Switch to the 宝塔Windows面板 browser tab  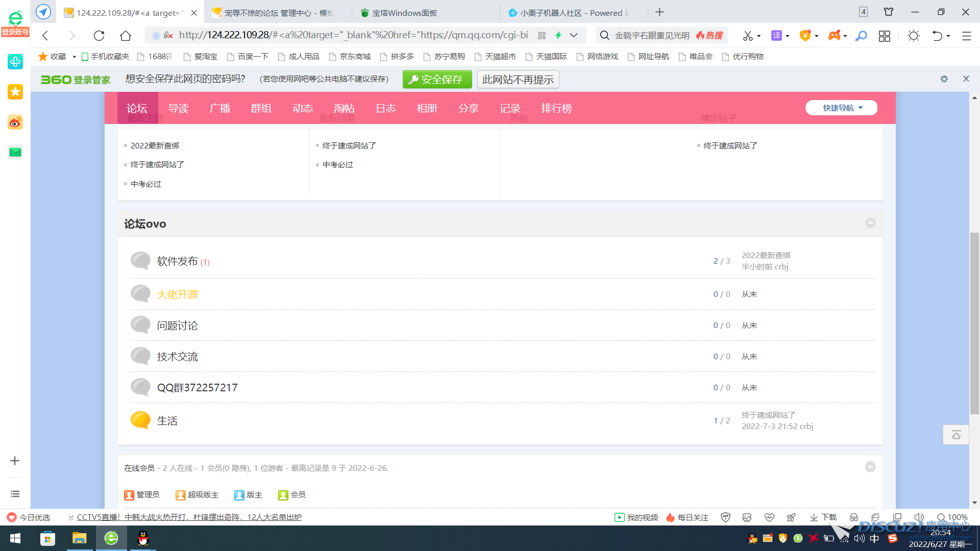[x=426, y=12]
